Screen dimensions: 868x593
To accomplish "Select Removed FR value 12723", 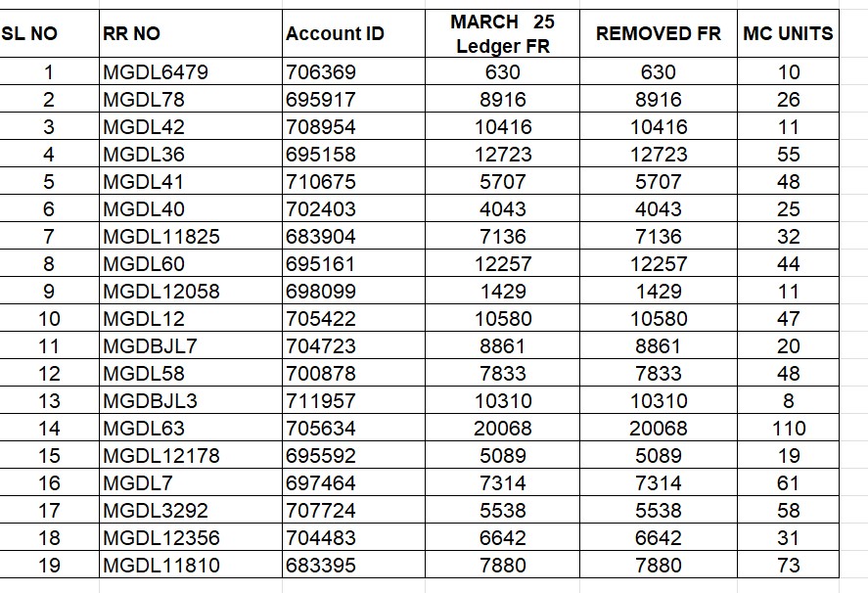I will click(x=659, y=154).
